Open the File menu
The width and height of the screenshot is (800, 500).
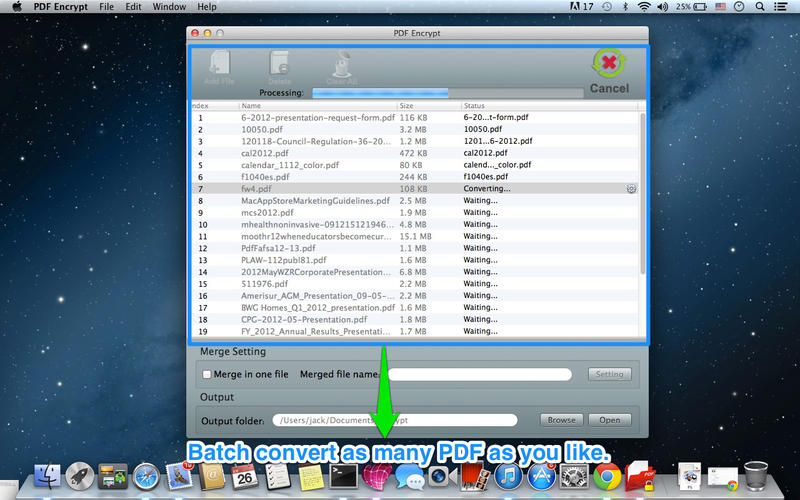point(107,7)
